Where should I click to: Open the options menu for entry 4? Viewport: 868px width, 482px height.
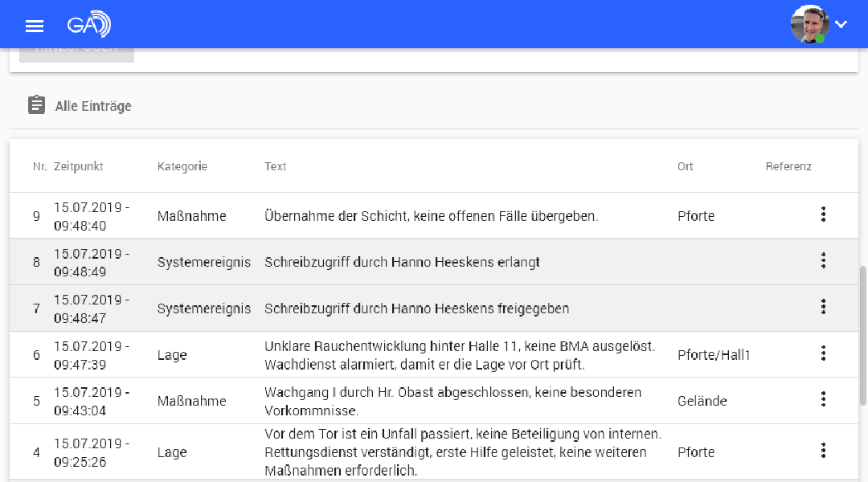[x=823, y=451]
